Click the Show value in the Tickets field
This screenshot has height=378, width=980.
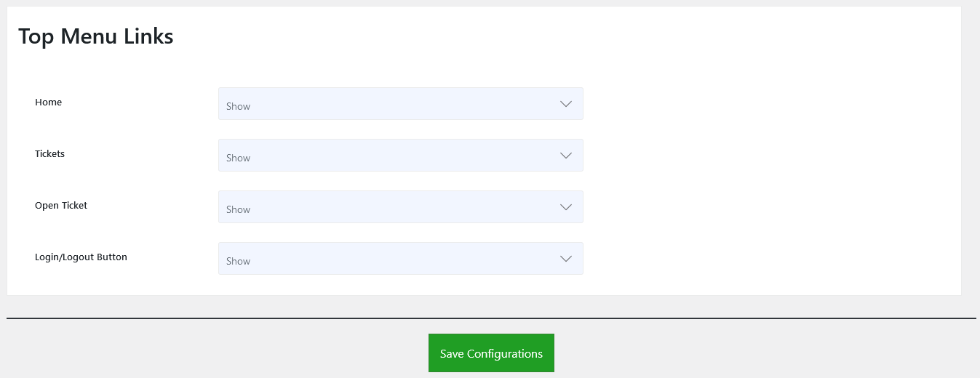pos(239,158)
